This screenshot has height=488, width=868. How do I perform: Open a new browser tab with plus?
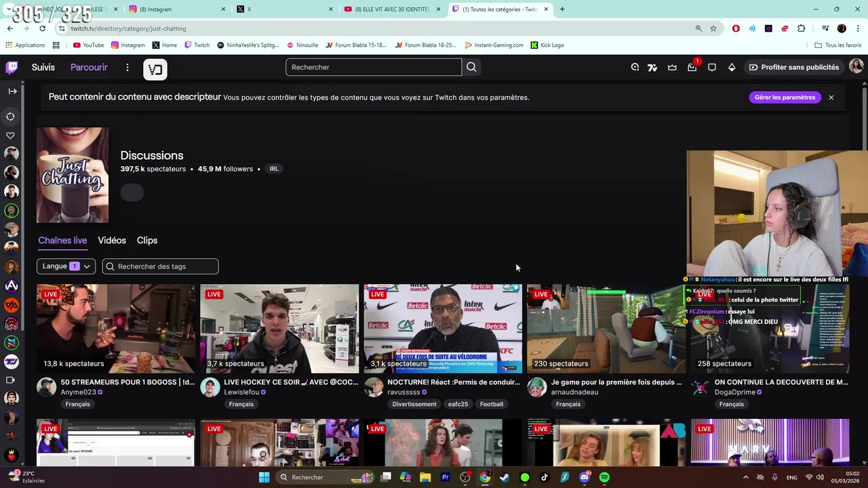click(x=562, y=9)
